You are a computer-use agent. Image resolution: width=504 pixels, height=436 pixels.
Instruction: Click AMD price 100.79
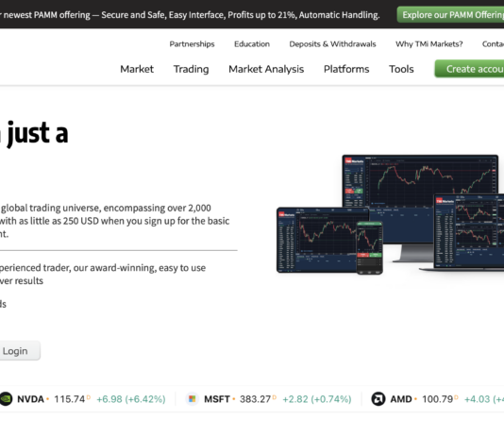[438, 399]
